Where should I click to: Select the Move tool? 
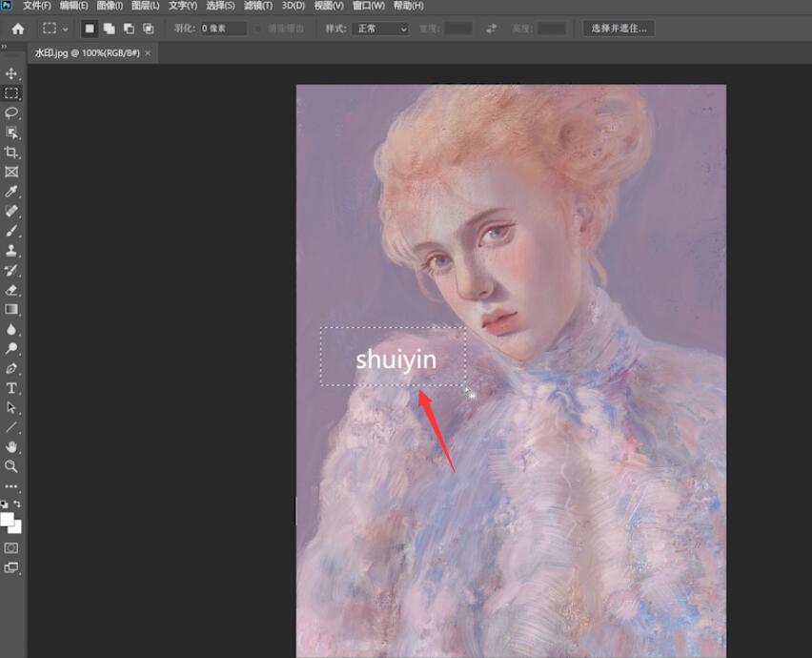click(10, 73)
